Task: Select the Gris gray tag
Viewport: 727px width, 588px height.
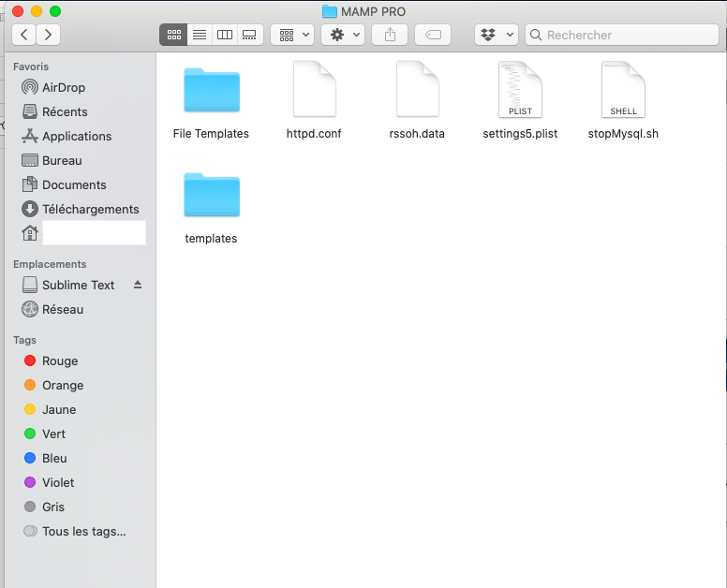Action: point(79,507)
